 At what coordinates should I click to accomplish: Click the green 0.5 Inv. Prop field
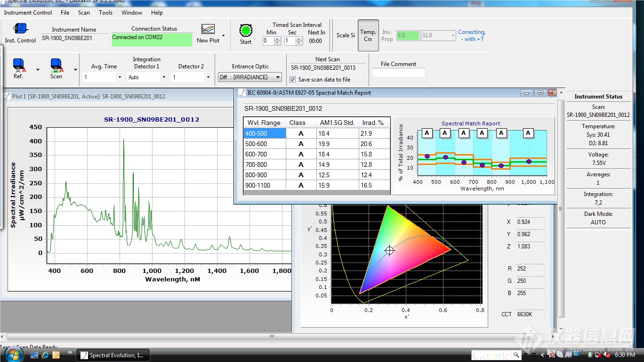[408, 35]
